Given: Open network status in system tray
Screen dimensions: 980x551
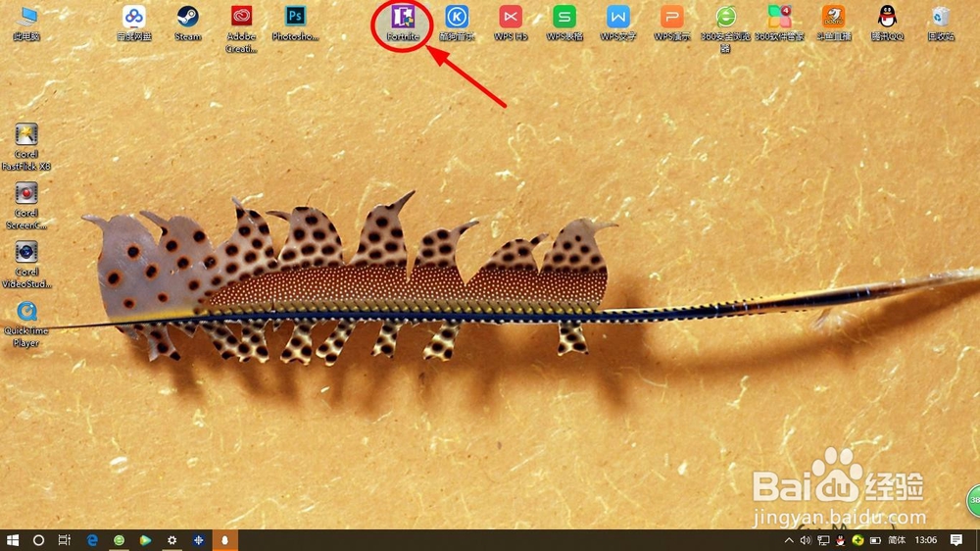Looking at the screenshot, I should coord(823,540).
